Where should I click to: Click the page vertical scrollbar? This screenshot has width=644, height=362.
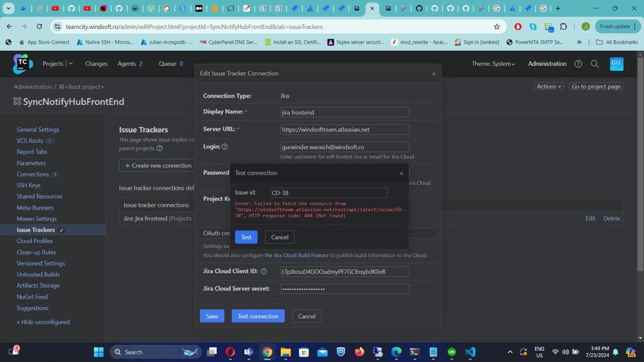pyautogui.click(x=640, y=164)
